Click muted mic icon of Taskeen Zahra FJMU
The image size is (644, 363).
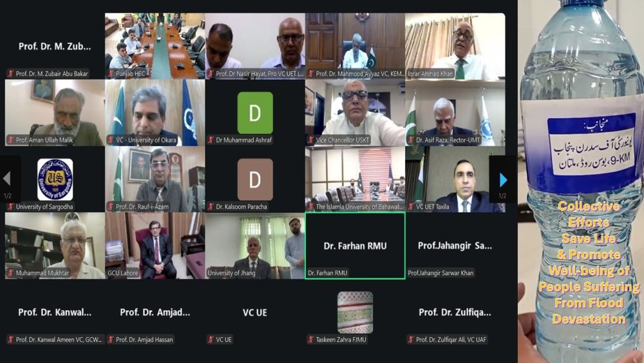pyautogui.click(x=311, y=339)
